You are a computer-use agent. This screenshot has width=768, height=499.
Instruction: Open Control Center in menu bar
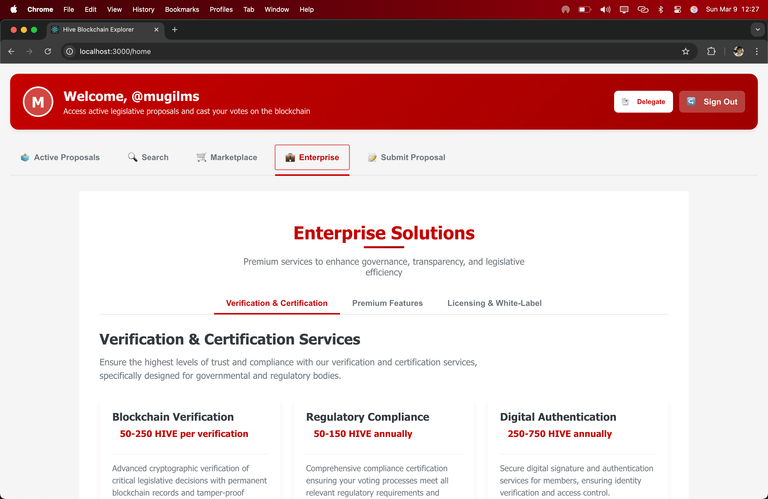tap(677, 9)
